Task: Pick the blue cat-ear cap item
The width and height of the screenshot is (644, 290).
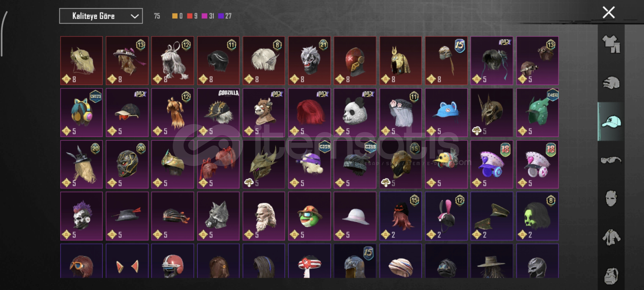Action: (446, 113)
